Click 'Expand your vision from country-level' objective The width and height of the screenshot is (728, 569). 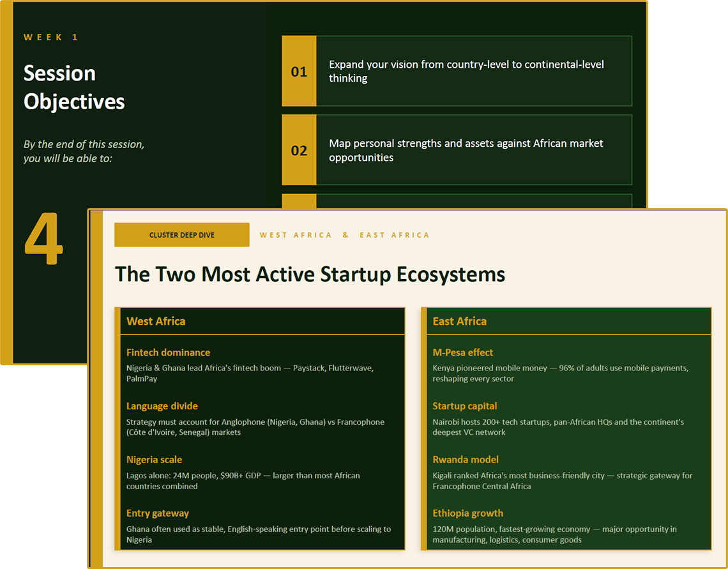tap(467, 71)
